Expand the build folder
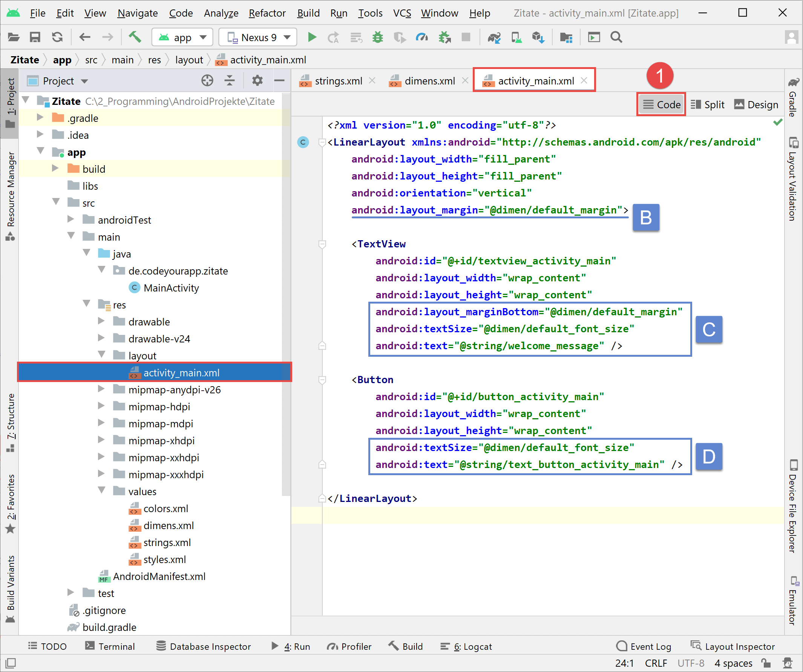The height and width of the screenshot is (672, 803). (55, 168)
